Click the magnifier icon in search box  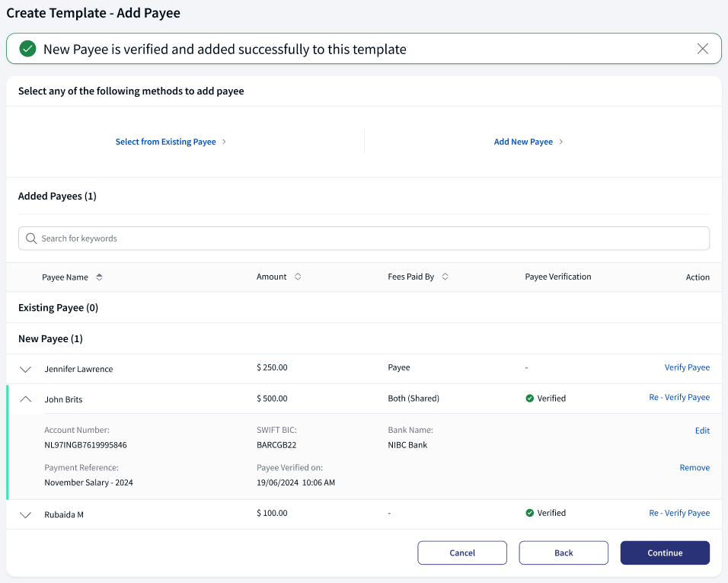31,239
